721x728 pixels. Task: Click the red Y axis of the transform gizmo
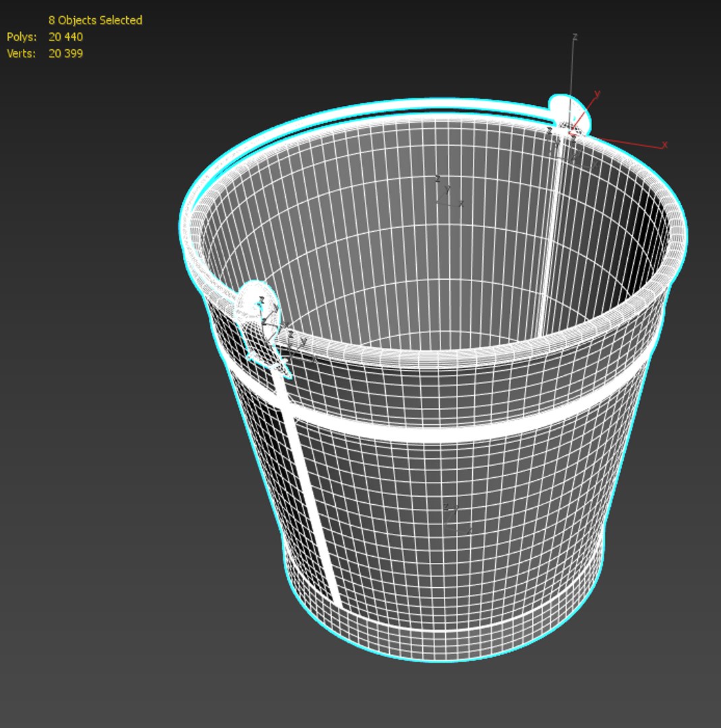(585, 111)
